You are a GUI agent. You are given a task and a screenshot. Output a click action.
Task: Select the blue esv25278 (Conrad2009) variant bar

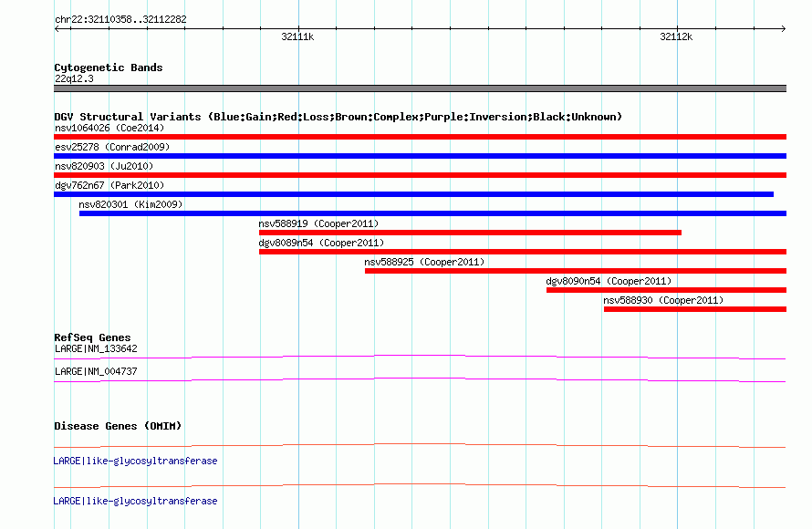click(x=420, y=156)
